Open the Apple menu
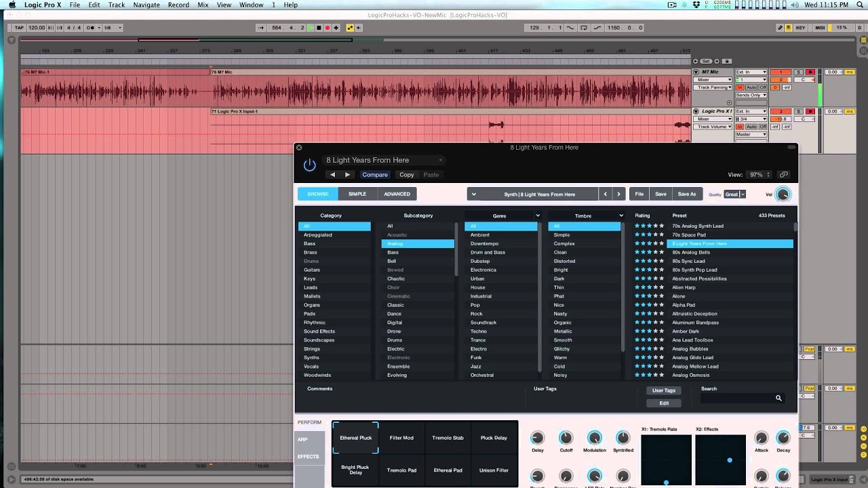 click(12, 5)
